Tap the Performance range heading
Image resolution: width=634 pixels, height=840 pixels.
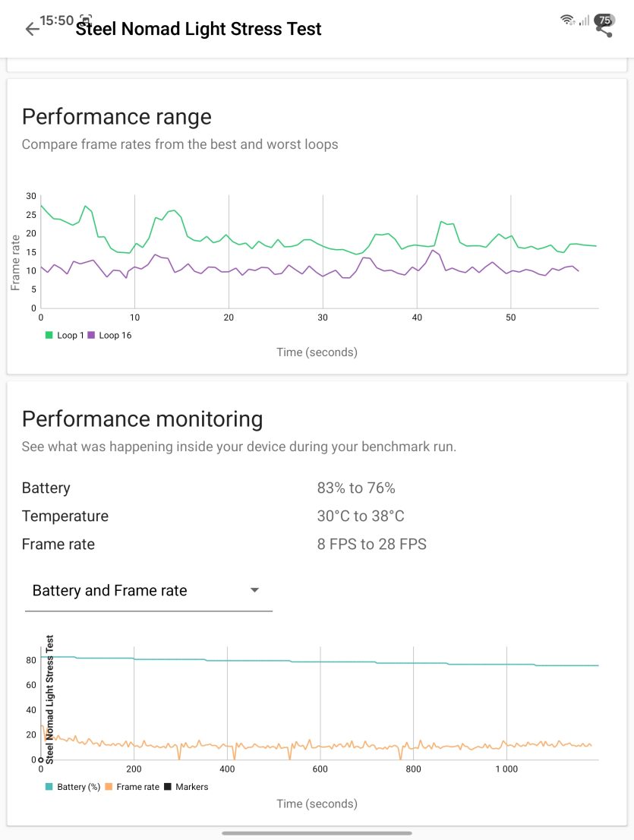tap(117, 117)
